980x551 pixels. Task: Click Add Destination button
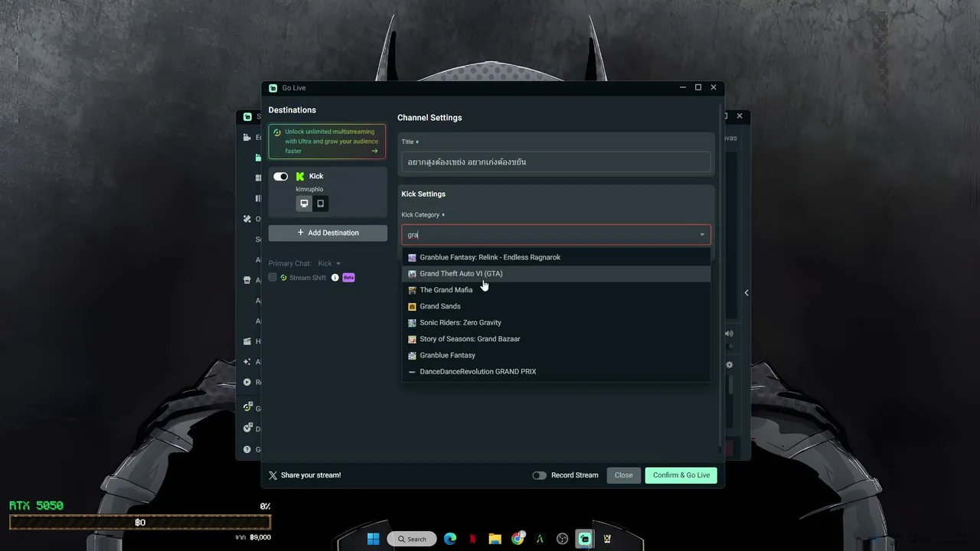tap(328, 233)
